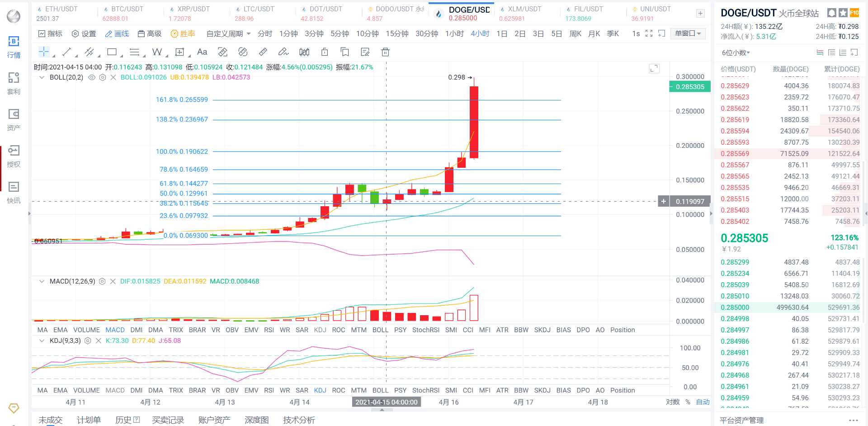Select the 15分钟 interval tab

(397, 33)
